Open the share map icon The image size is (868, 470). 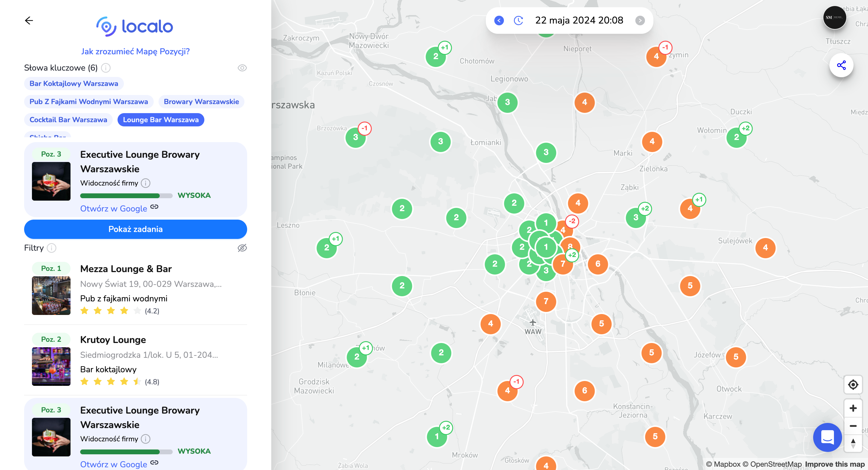[841, 65]
